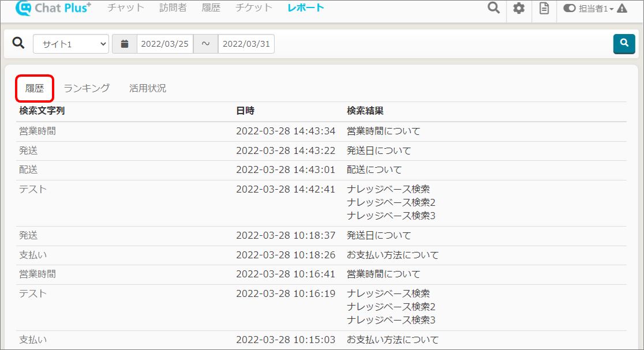Screen dimensions: 644x350
Task: Switch to the 活用状況 tab
Action: click(148, 88)
